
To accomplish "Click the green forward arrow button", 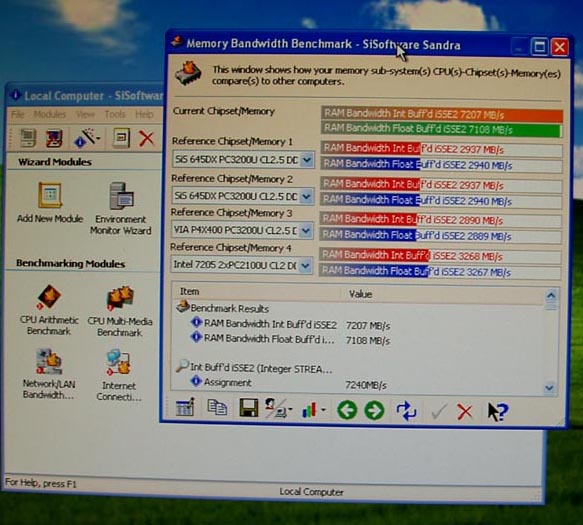I will coord(374,410).
